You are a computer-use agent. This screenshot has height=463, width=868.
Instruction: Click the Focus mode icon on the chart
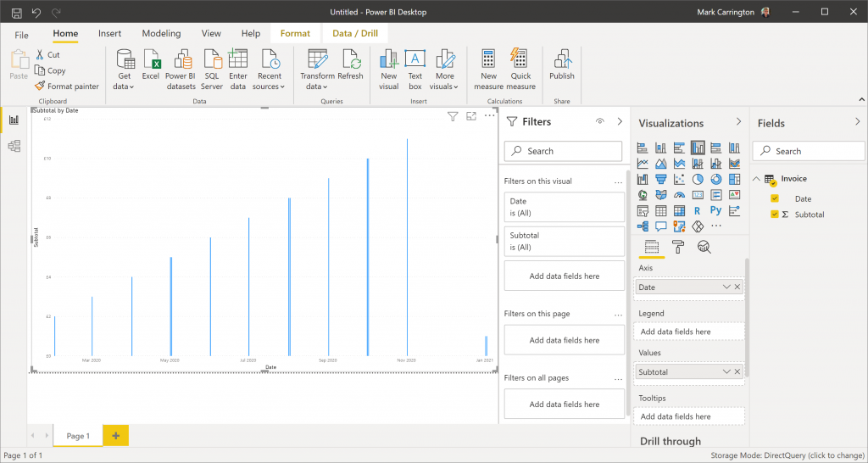471,116
